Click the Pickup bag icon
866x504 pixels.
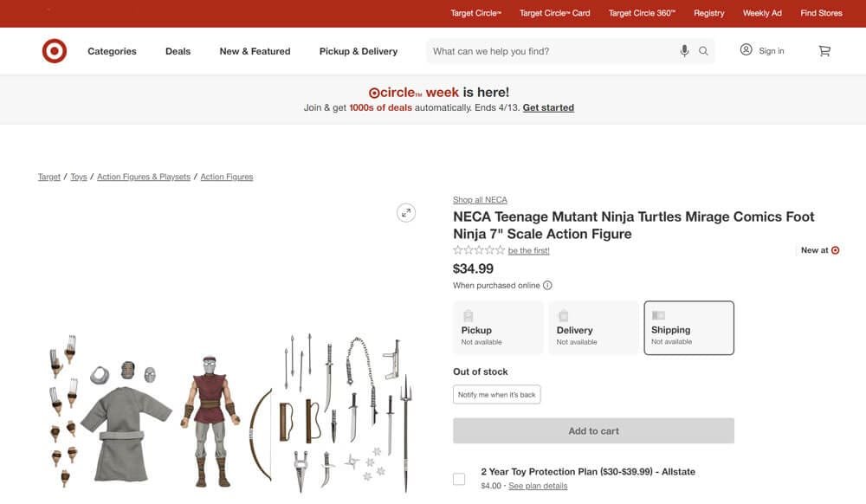[469, 315]
